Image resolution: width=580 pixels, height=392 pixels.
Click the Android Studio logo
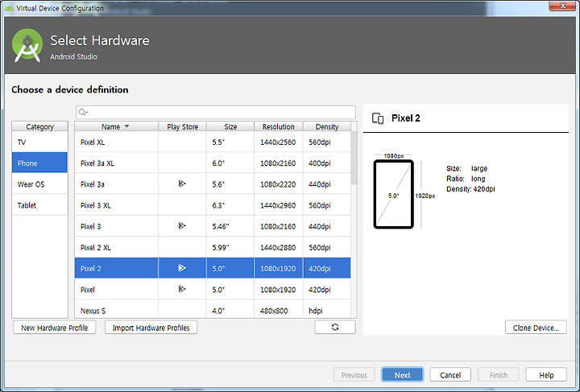tap(27, 45)
